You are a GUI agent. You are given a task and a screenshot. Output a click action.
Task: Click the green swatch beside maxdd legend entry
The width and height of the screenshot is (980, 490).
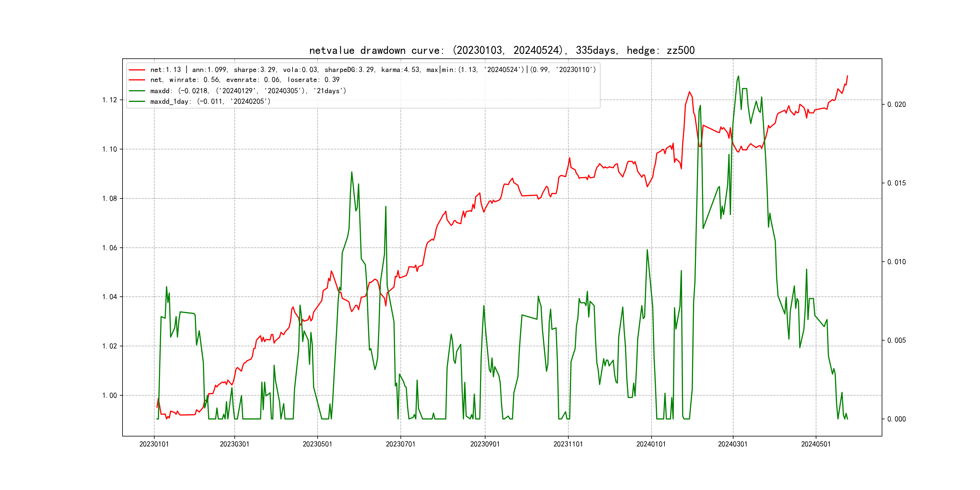pyautogui.click(x=137, y=91)
